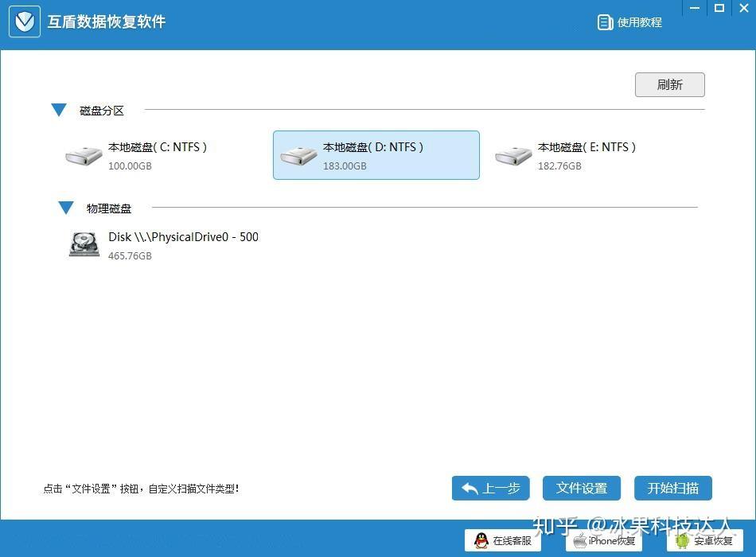Minimize the application window
756x557 pixels.
tap(695, 8)
